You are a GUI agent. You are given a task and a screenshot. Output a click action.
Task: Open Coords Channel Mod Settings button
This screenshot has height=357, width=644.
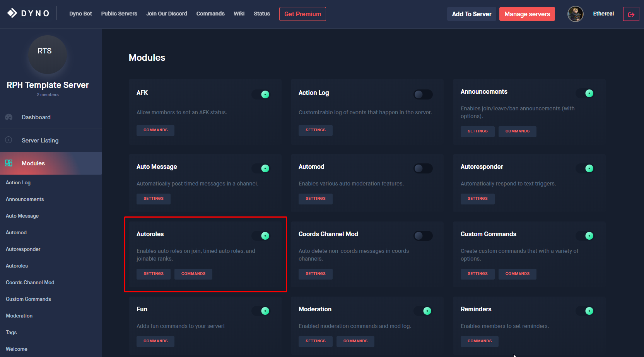tap(316, 274)
